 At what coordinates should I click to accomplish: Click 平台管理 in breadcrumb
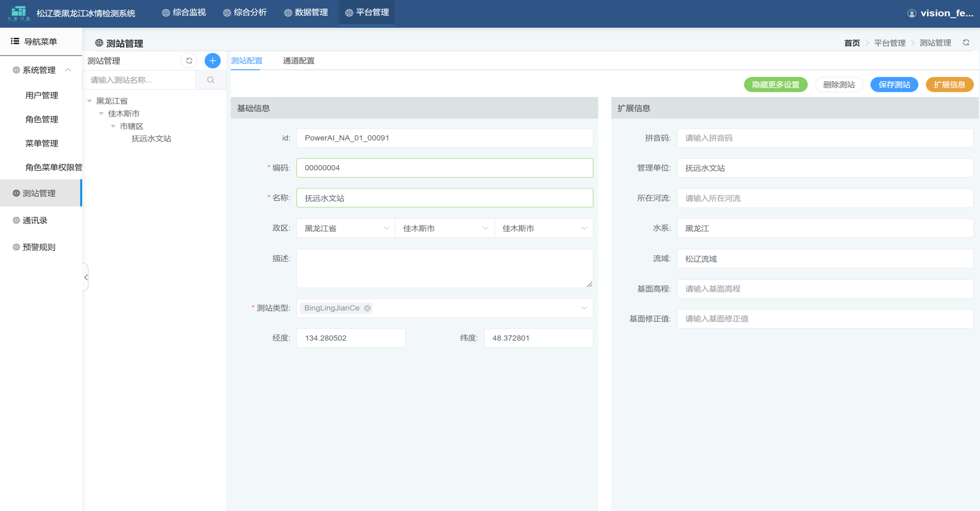point(890,42)
